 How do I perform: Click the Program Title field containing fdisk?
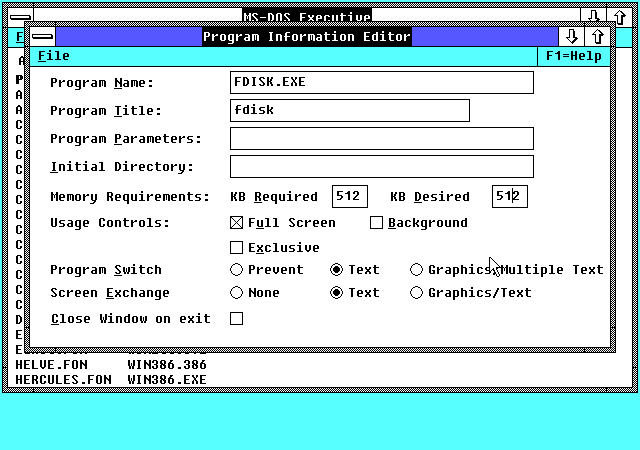click(x=350, y=110)
